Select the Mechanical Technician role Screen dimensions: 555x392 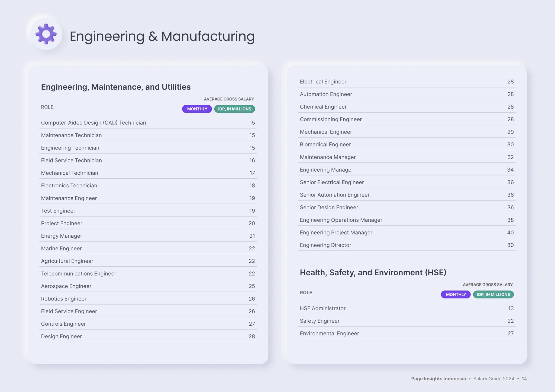(70, 173)
